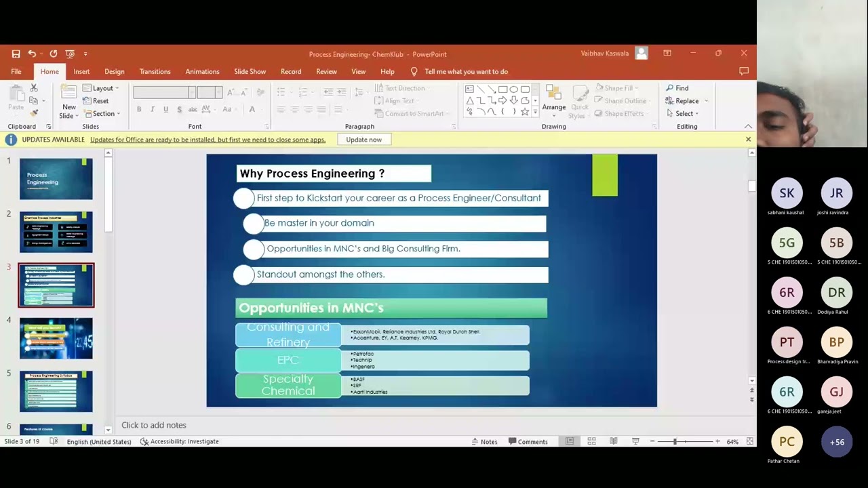Select the rectangle shape in shapes gallery

tap(502, 89)
